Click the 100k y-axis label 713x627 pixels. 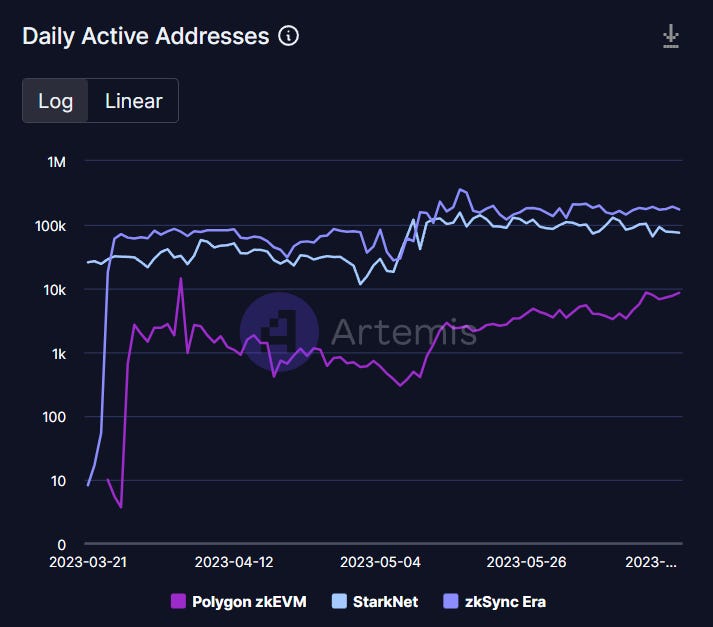tap(50, 226)
